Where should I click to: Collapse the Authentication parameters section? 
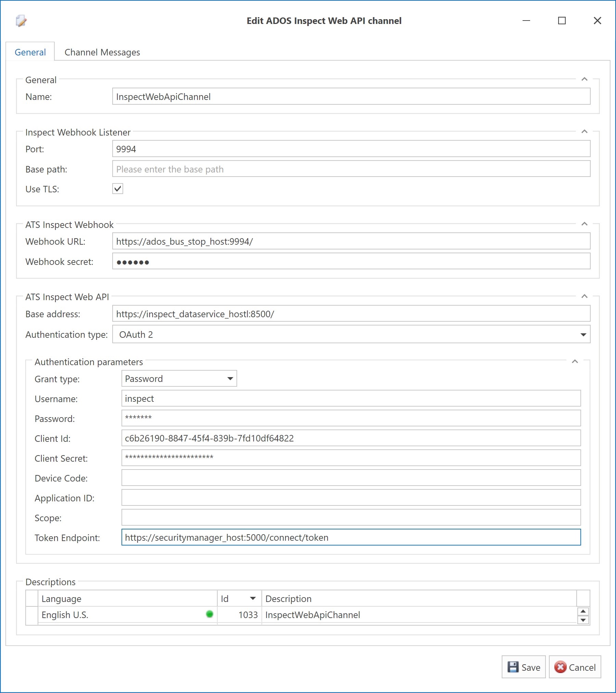point(575,361)
